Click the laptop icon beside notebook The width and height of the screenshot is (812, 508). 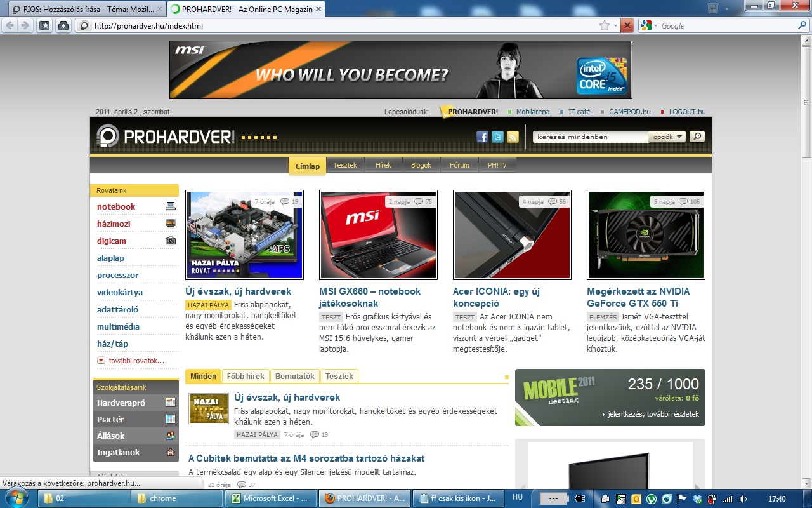pos(170,206)
